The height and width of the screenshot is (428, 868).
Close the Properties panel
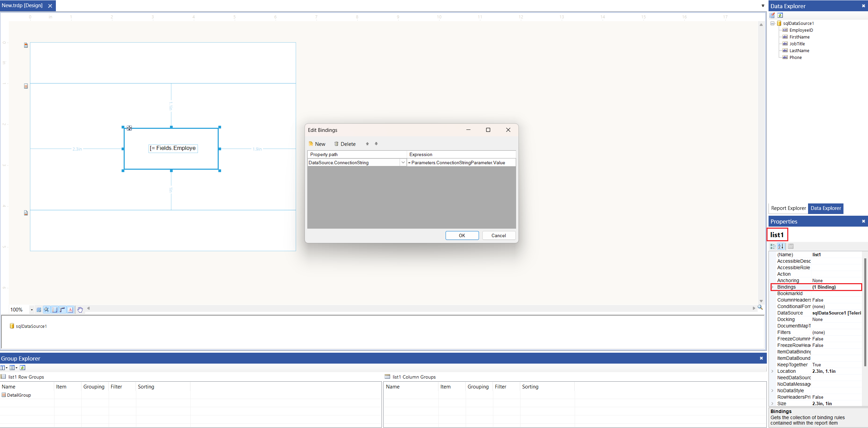coord(863,221)
